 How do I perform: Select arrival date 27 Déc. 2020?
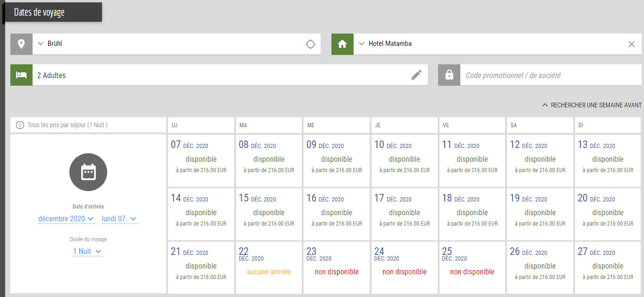(608, 268)
